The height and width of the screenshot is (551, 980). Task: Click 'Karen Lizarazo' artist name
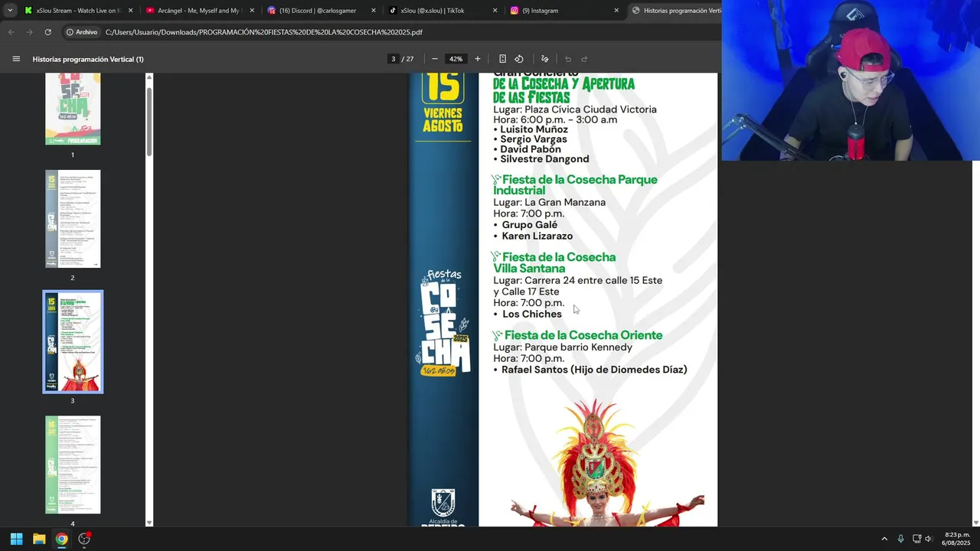tap(537, 236)
